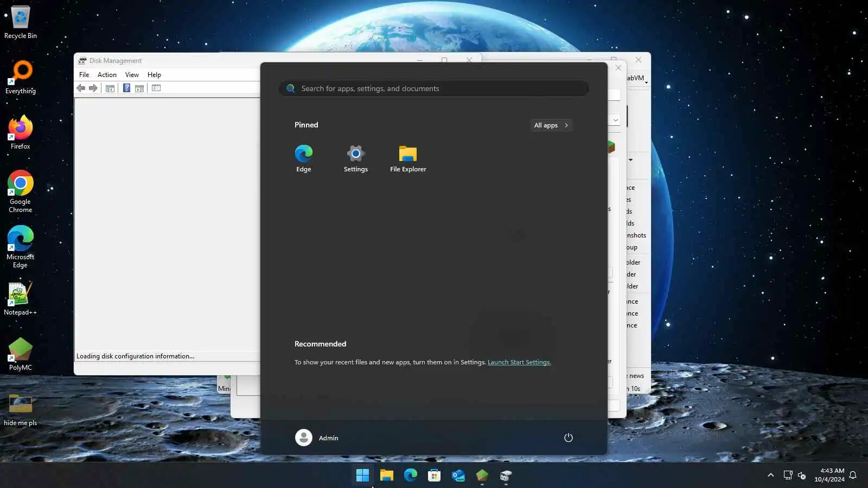Click the Disk Management title bar icon
Viewport: 868px width, 488px height.
tap(82, 61)
